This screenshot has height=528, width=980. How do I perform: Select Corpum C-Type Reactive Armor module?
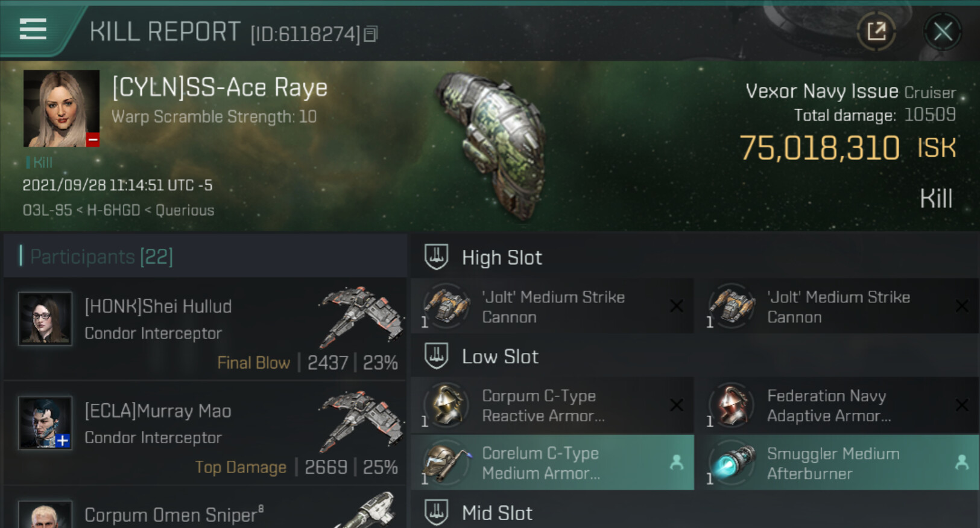coord(552,406)
